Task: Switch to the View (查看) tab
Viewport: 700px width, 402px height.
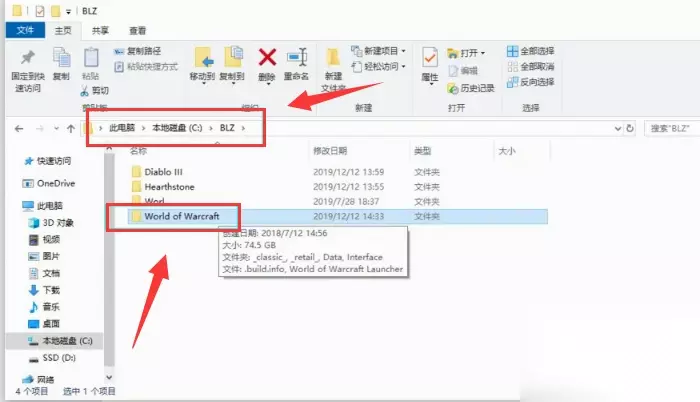Action: pos(138,30)
